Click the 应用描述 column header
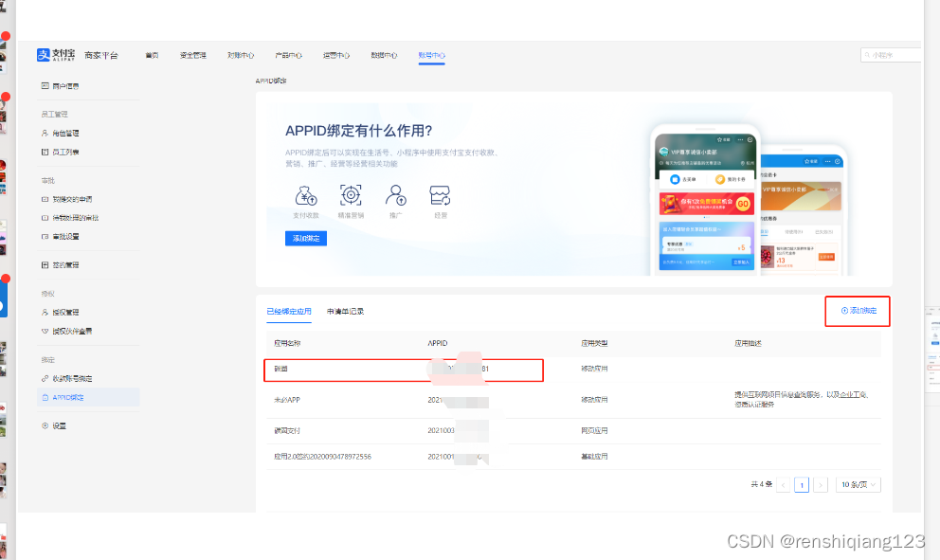Viewport: 940px width, 560px height. click(x=748, y=343)
